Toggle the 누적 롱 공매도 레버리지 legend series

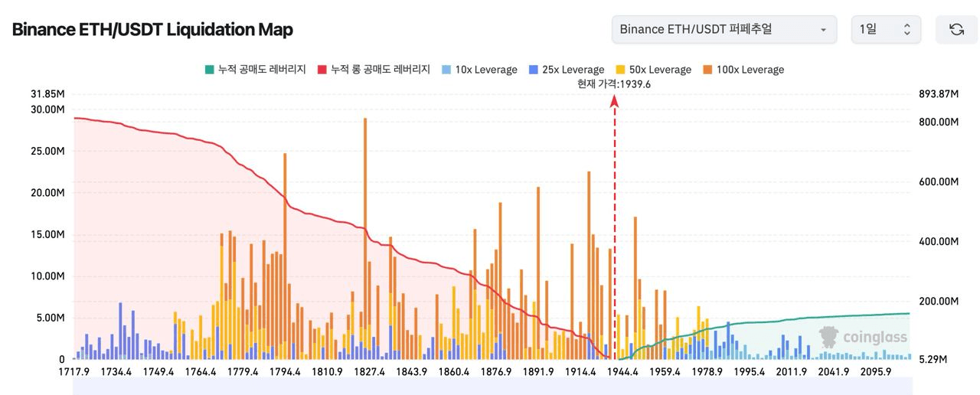(372, 70)
